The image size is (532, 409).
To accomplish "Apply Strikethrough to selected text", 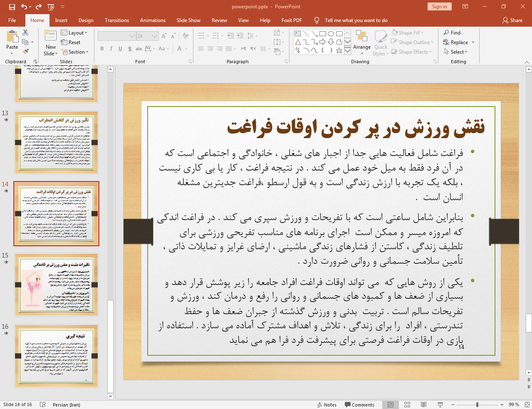I will pyautogui.click(x=139, y=49).
